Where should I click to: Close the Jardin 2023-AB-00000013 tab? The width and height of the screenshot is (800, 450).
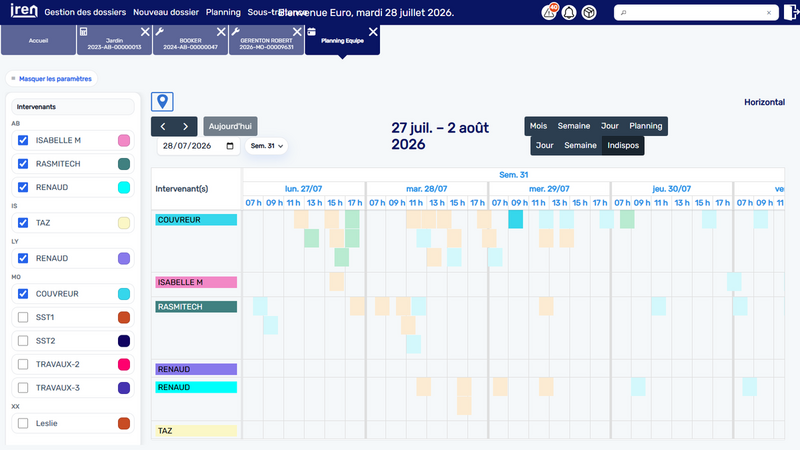click(x=145, y=32)
